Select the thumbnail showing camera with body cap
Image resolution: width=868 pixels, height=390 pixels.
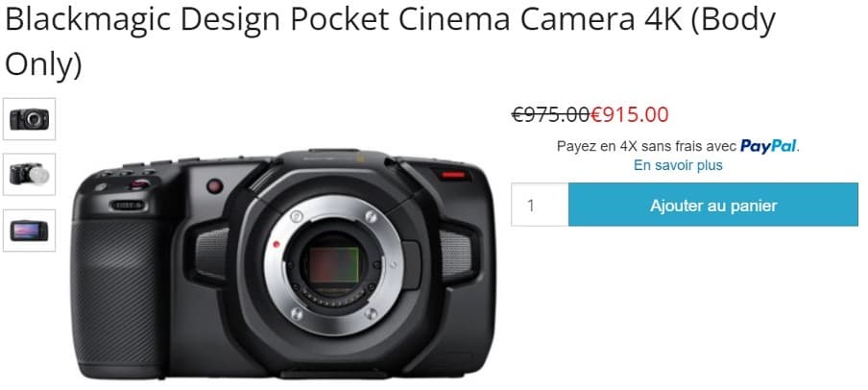click(30, 175)
